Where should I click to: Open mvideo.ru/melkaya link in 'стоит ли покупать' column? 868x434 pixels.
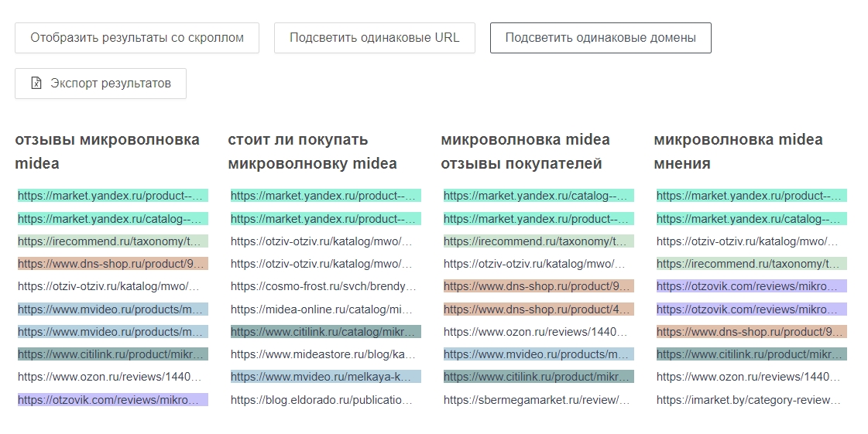326,377
